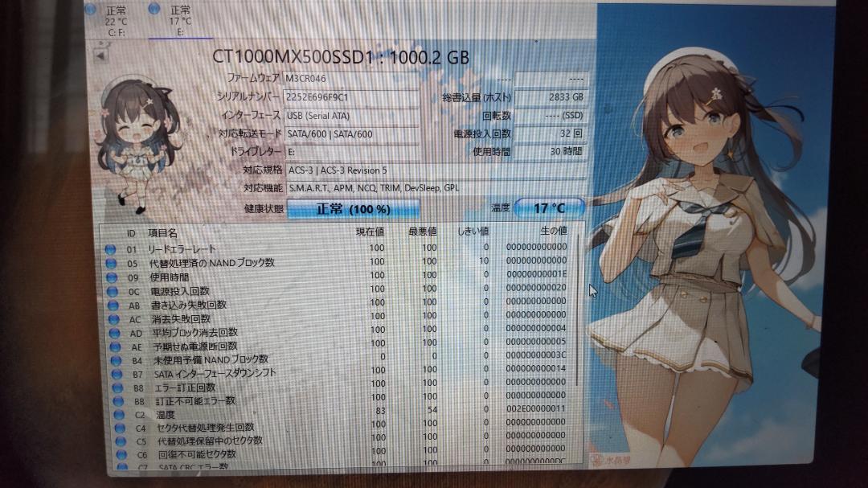Click status icon of row B8 エラー訂正回数
The width and height of the screenshot is (868, 488).
118,388
